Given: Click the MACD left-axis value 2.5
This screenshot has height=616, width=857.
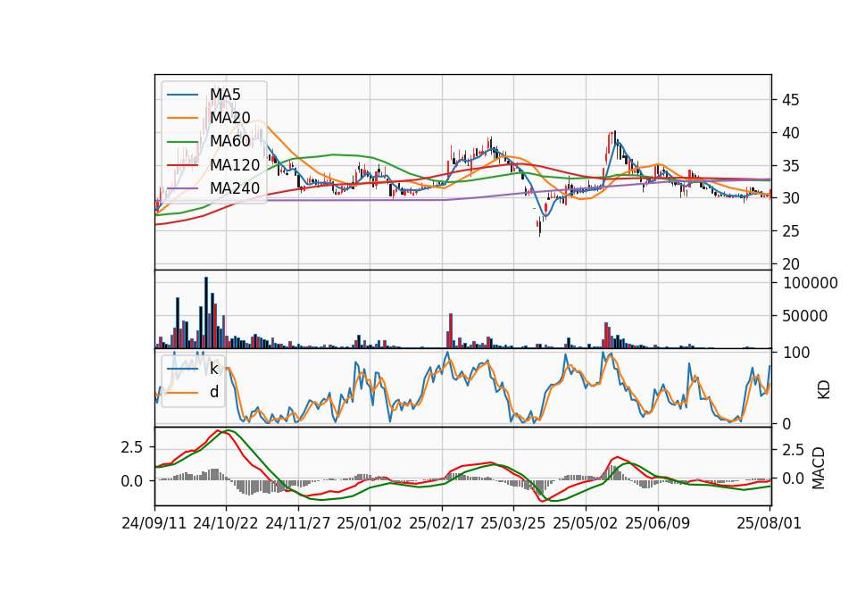Looking at the screenshot, I should point(132,447).
